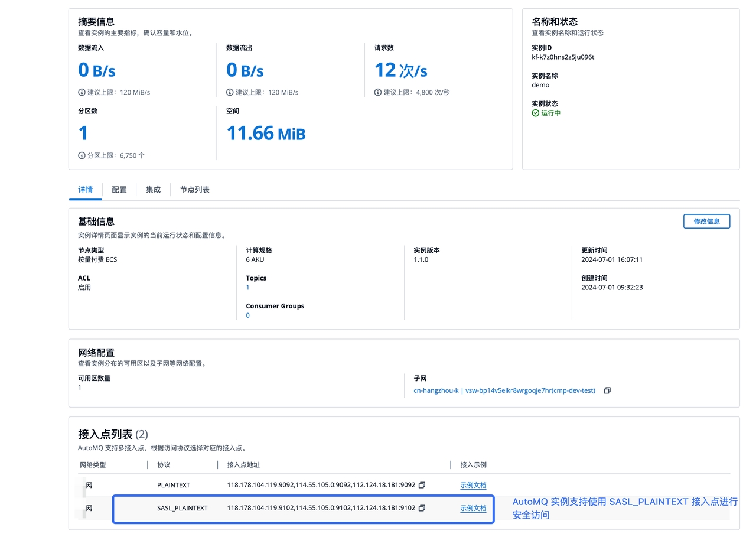Open the Consumer Groups count link

pos(247,315)
